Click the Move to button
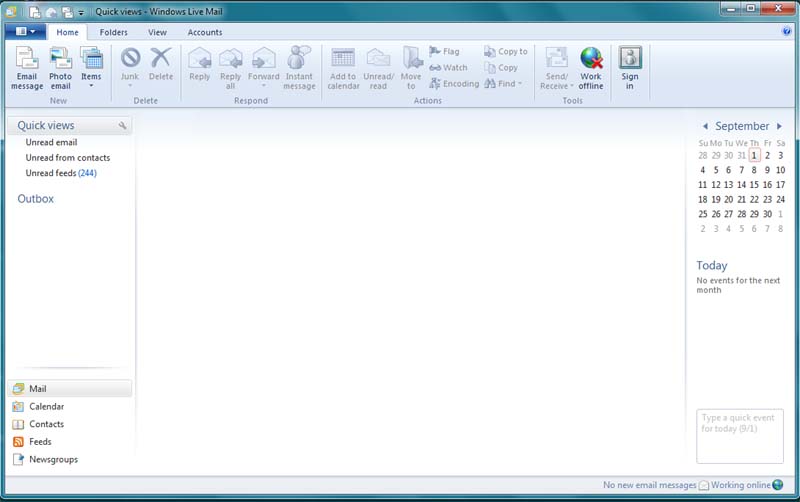The height and width of the screenshot is (502, 800). 411,68
